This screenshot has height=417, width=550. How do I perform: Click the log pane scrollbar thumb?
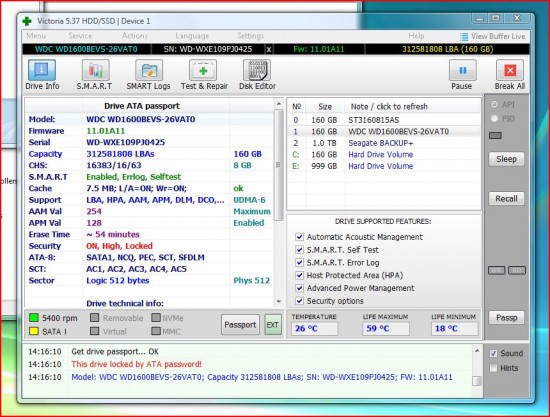point(477,381)
